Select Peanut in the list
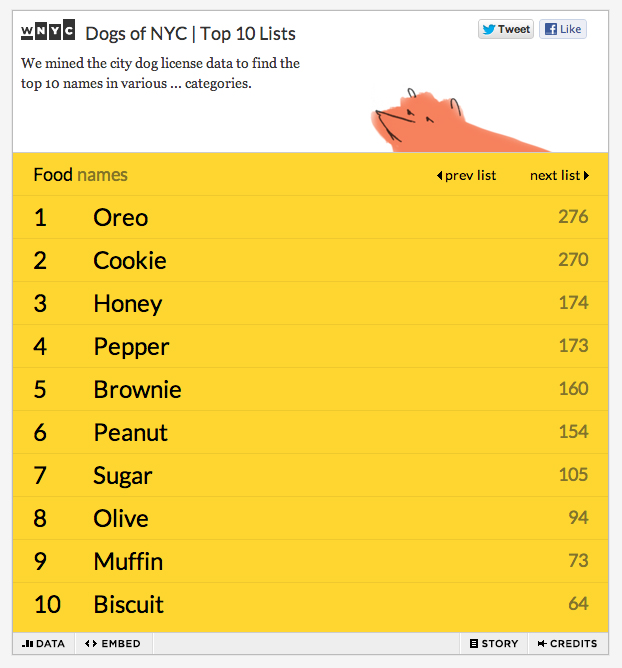Screen dimensions: 622x668 point(130,432)
